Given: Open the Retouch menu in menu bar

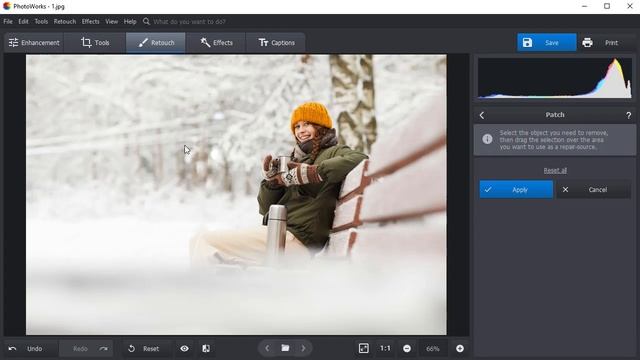Looking at the screenshot, I should pos(65,22).
